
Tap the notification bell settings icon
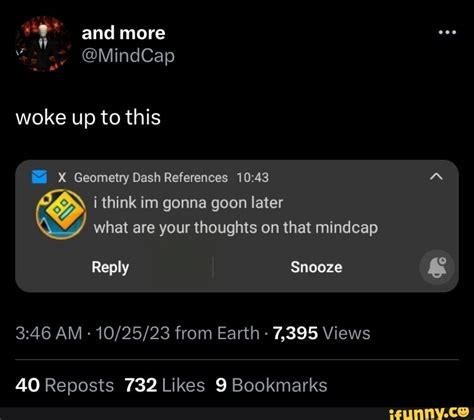(437, 267)
